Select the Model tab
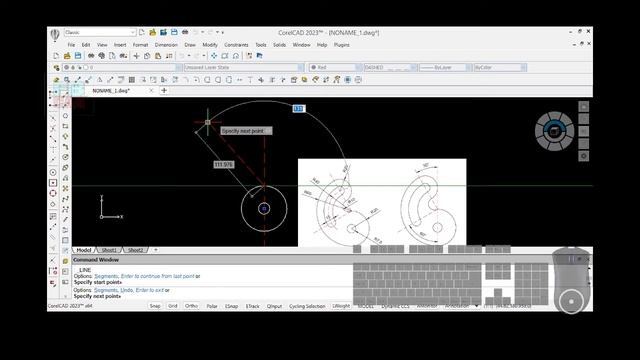This screenshot has height=360, width=640. (84, 250)
